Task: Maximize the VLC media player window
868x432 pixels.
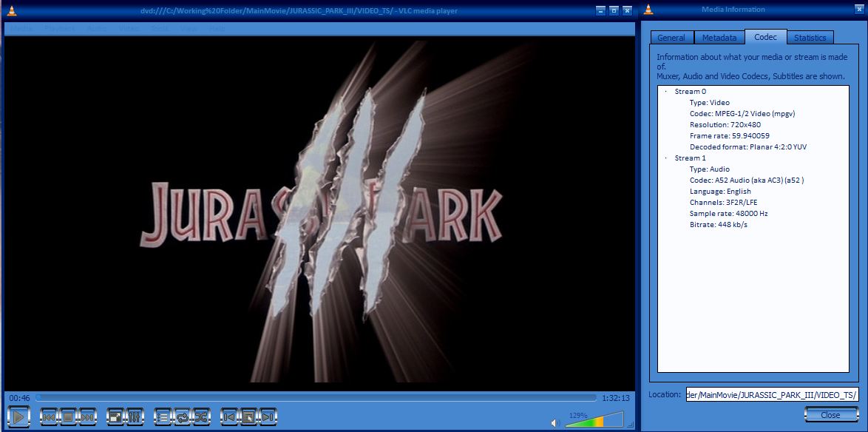Action: (x=614, y=10)
